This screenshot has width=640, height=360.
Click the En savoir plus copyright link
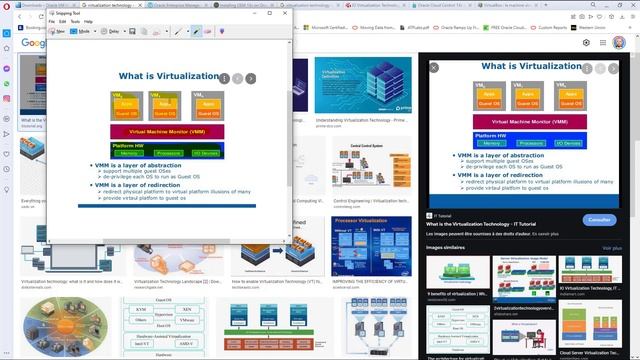[545, 234]
